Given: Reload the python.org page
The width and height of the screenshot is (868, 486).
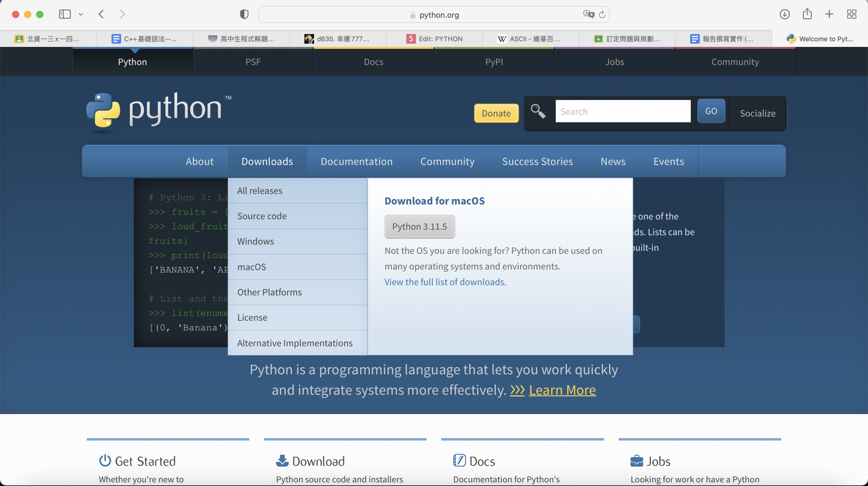Looking at the screenshot, I should pos(602,14).
